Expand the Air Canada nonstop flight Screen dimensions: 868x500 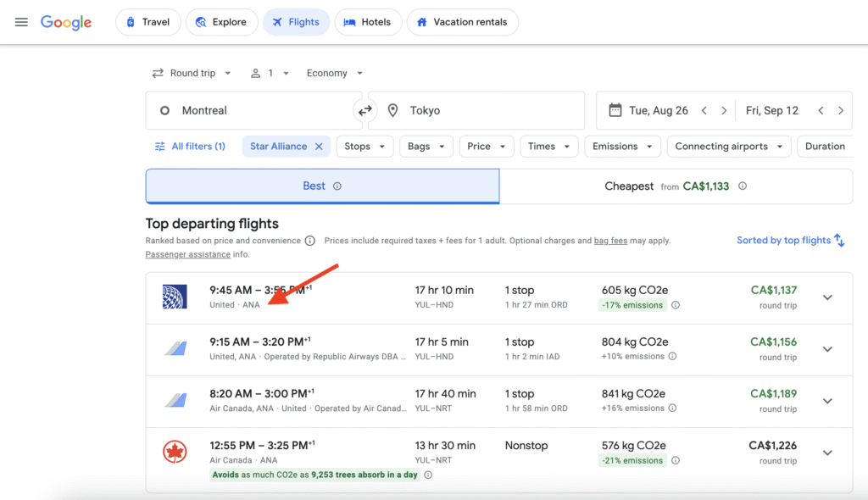click(827, 453)
